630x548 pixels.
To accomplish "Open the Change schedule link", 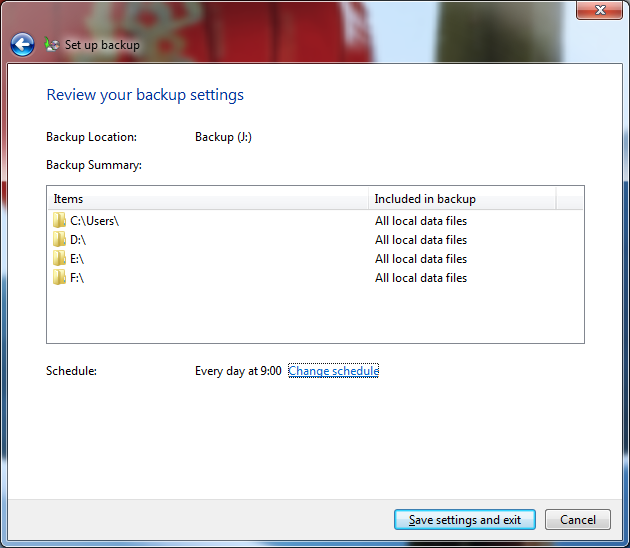I will (333, 372).
